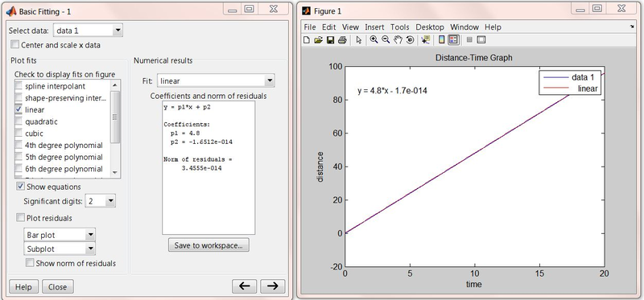Save the figure using the floppy disk icon
The height and width of the screenshot is (300, 644).
click(330, 39)
